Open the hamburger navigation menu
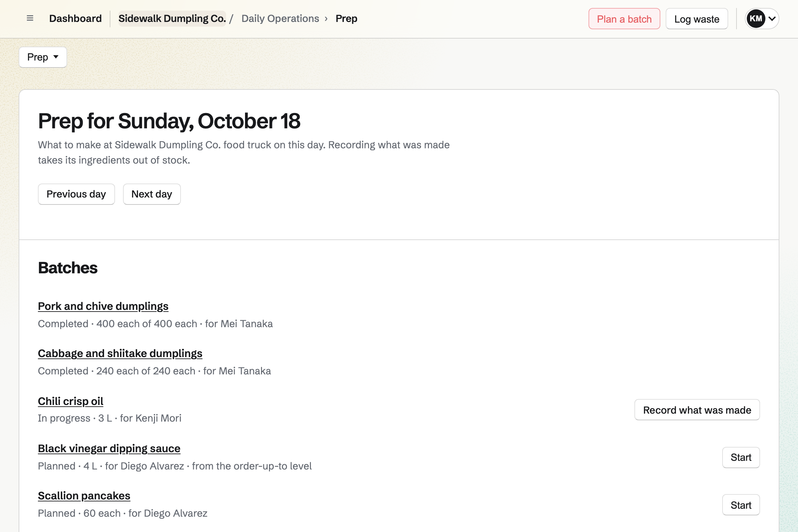Image resolution: width=798 pixels, height=532 pixels. tap(30, 18)
